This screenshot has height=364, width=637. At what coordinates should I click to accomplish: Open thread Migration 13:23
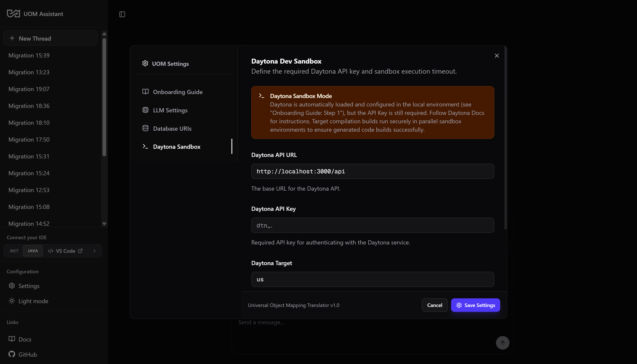[51, 72]
